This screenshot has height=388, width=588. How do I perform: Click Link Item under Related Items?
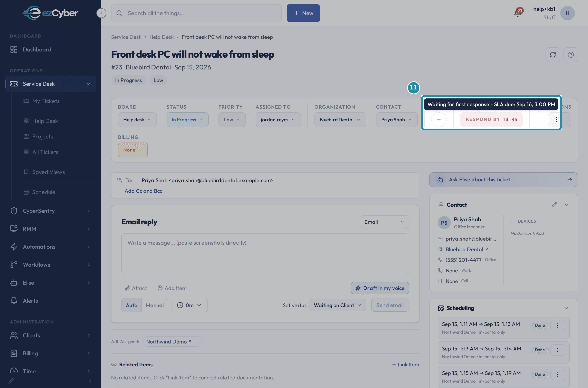pos(405,365)
